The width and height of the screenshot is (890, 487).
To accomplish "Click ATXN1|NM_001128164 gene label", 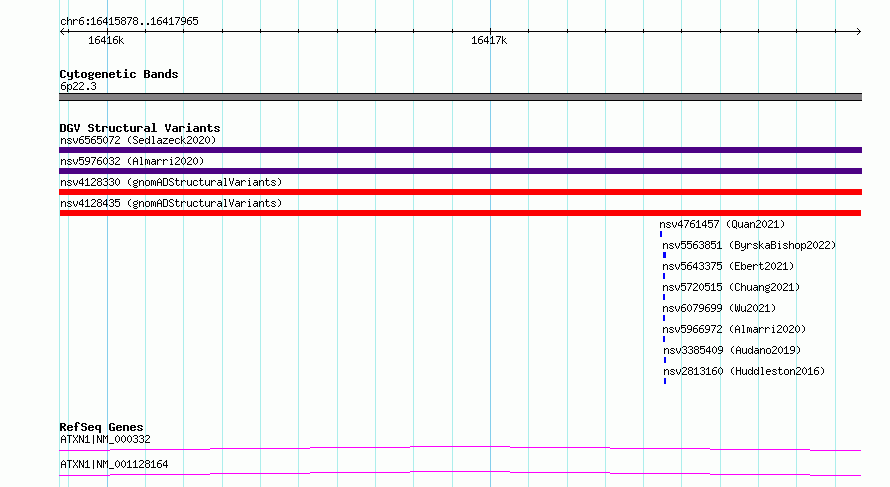I will pos(114,464).
